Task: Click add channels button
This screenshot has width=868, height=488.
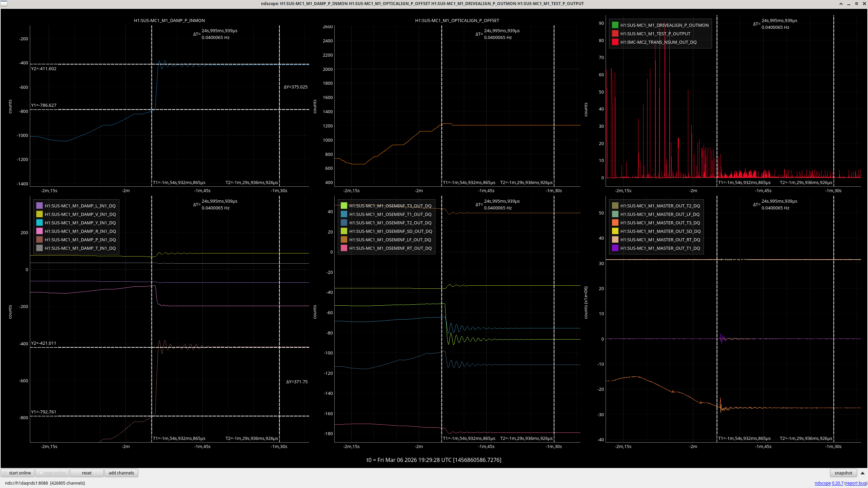Action: coord(121,473)
